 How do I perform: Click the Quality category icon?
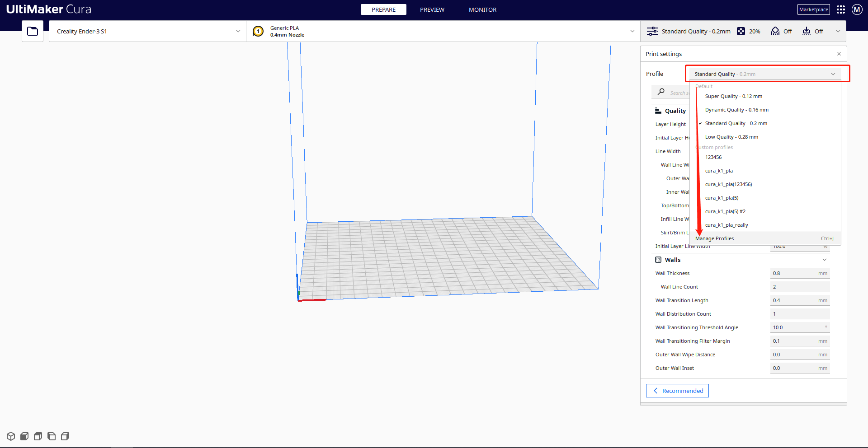pos(658,111)
